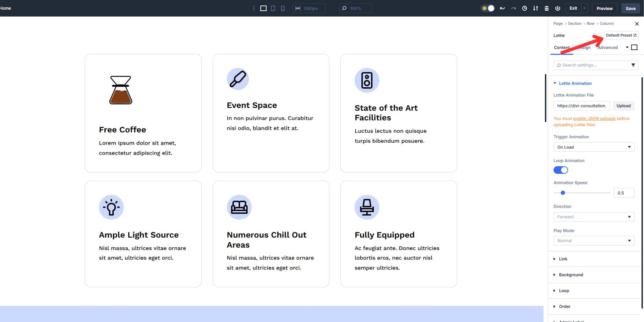
Task: Open the editing history panel
Action: (525, 8)
